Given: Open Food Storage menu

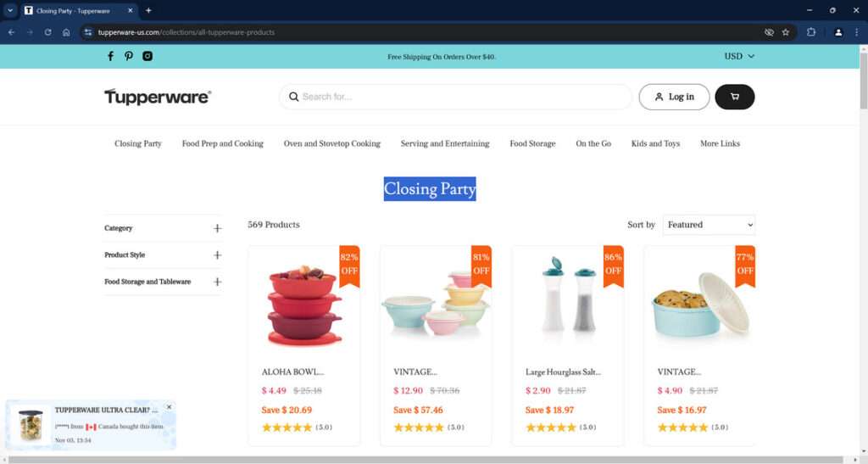Looking at the screenshot, I should point(532,143).
